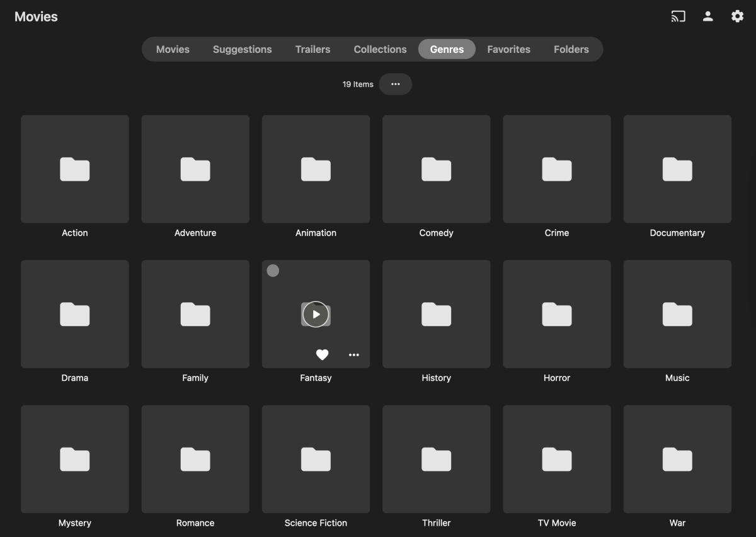Open the user profile menu
Viewport: 756px width, 537px height.
coord(707,16)
